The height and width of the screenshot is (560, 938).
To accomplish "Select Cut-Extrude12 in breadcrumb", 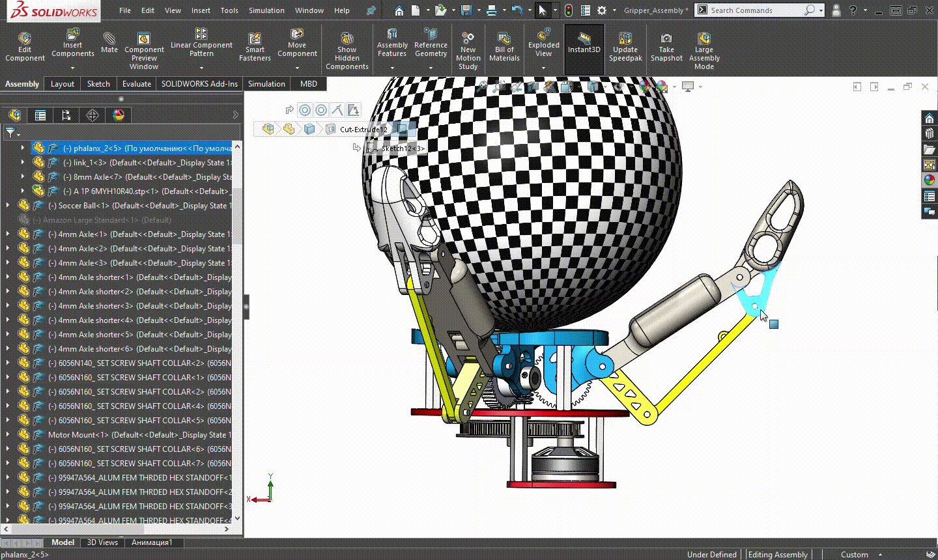I will pos(363,129).
